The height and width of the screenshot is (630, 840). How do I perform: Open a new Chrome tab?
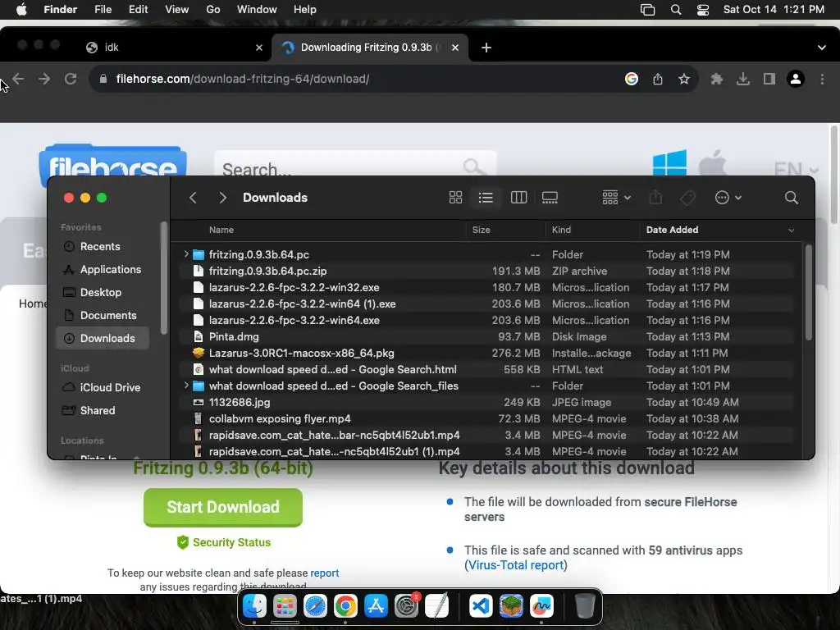(486, 48)
